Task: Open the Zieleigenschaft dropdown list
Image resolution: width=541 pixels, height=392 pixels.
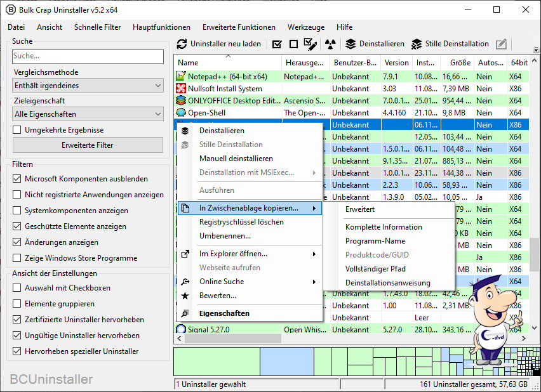Action: click(x=88, y=114)
